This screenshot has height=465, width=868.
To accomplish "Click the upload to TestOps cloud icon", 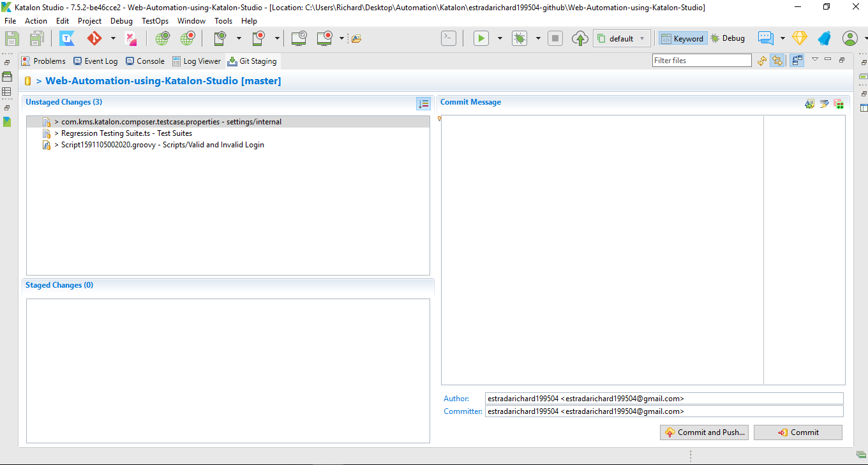I will pyautogui.click(x=580, y=38).
